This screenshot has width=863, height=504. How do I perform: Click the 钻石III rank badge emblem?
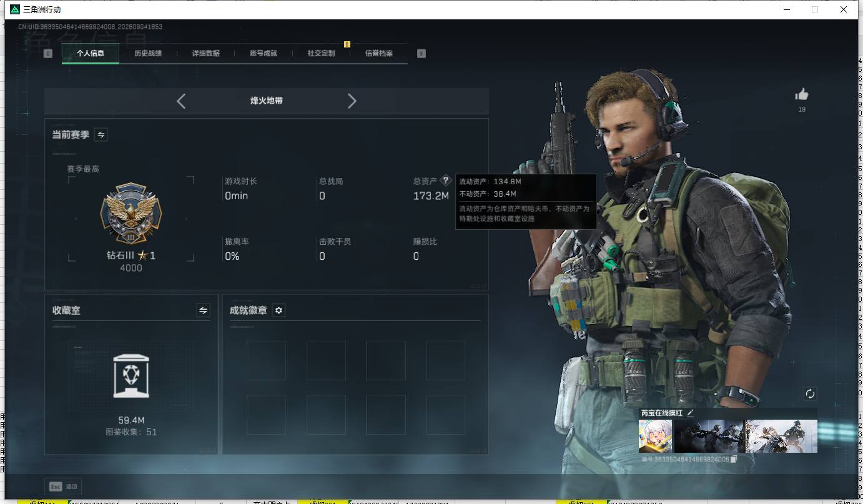pos(131,214)
